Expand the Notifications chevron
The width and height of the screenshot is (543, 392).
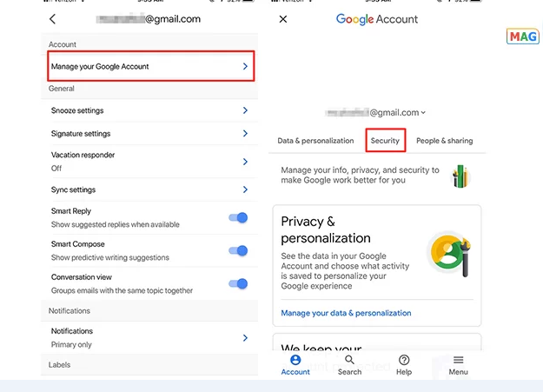(x=245, y=337)
